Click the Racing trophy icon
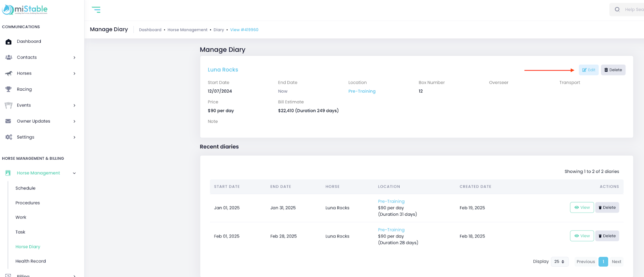644x277 pixels. coord(8,89)
